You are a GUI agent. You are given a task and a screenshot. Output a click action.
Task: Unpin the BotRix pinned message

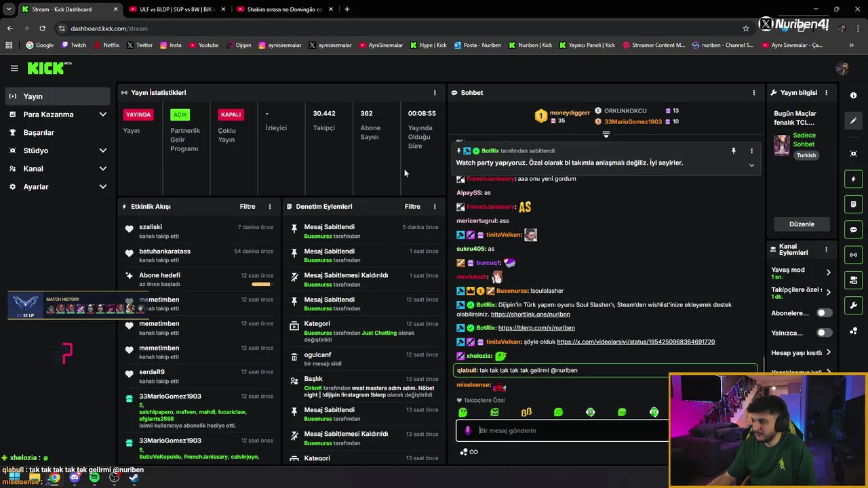[x=733, y=151]
